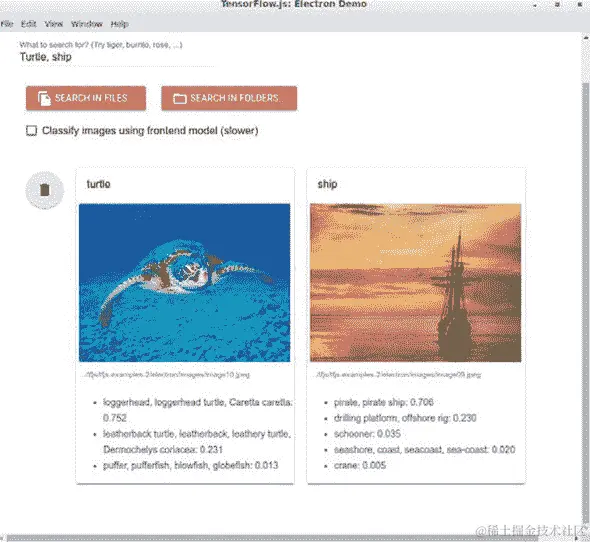
Task: Click the ship image file path text
Action: 398,375
